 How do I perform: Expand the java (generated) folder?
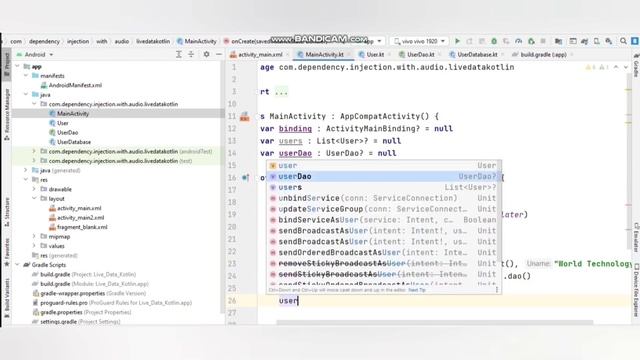26,170
